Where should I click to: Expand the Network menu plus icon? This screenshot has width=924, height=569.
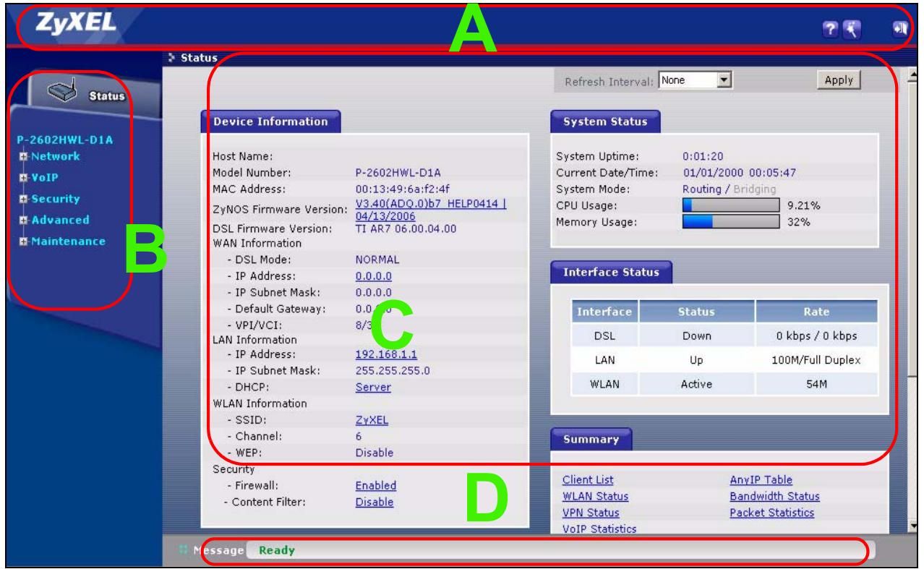24,157
